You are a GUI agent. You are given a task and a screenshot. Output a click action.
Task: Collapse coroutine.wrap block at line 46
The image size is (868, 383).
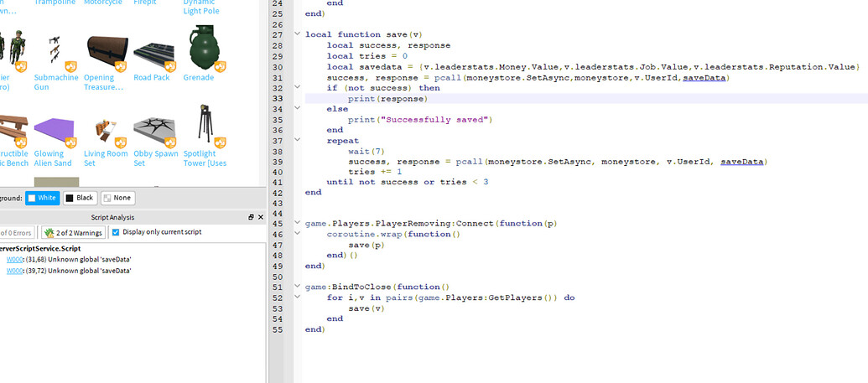[297, 234]
